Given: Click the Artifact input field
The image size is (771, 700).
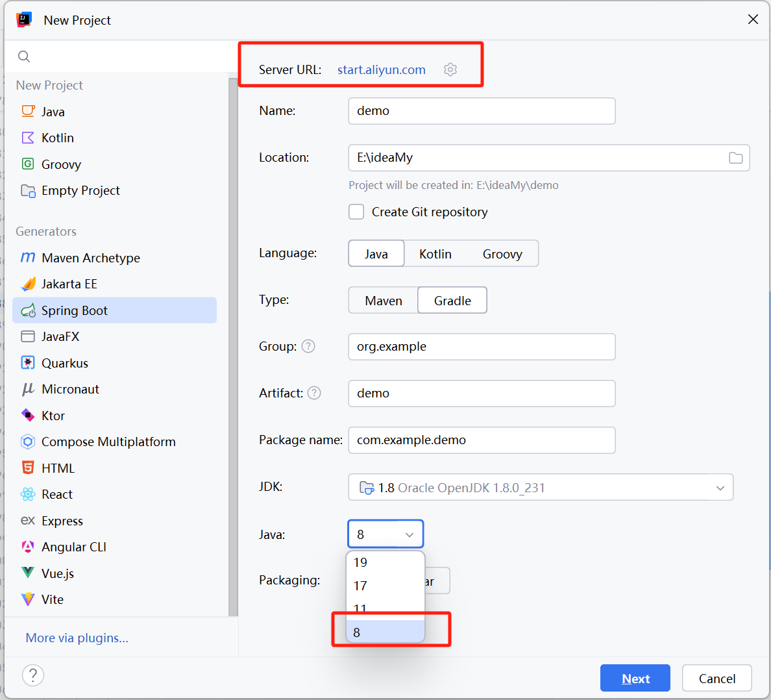Looking at the screenshot, I should click(482, 393).
